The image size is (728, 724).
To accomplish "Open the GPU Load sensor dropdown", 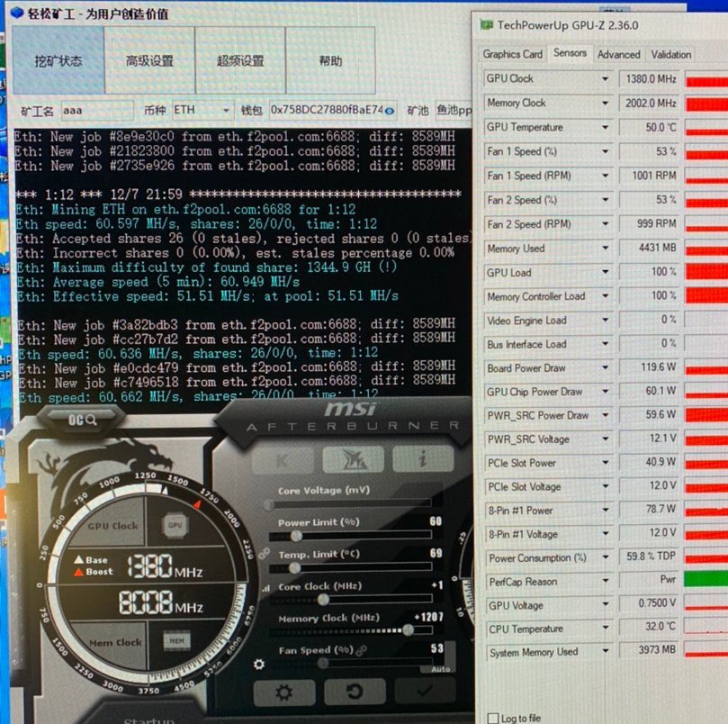I will pos(605,272).
